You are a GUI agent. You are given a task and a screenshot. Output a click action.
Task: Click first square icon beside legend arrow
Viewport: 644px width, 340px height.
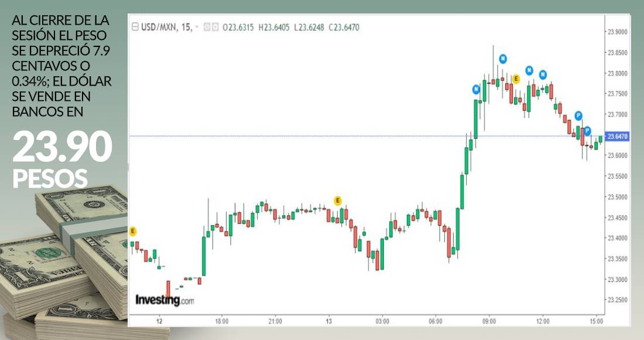207,27
